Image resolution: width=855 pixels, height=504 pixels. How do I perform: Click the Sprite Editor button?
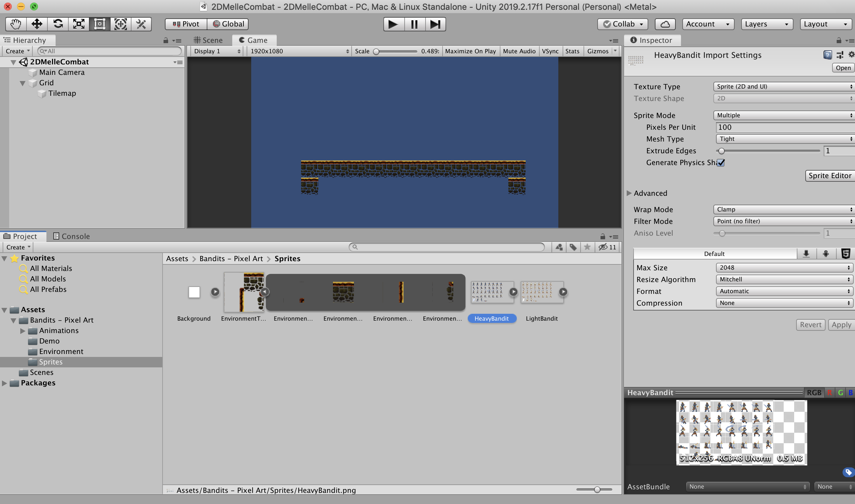click(x=829, y=176)
